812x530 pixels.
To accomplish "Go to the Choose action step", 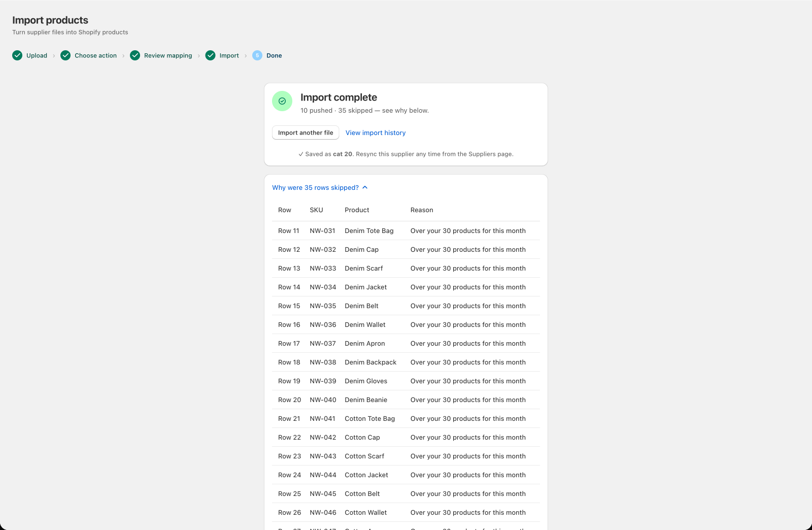I will (95, 56).
